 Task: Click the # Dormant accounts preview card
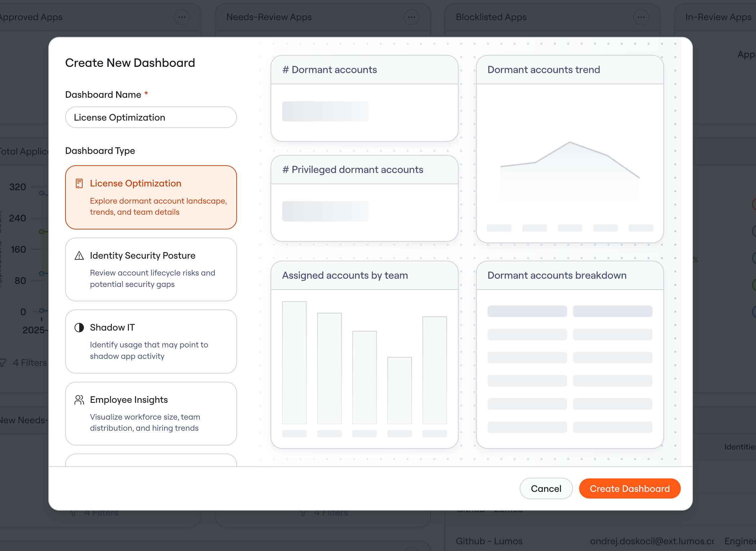tap(365, 98)
